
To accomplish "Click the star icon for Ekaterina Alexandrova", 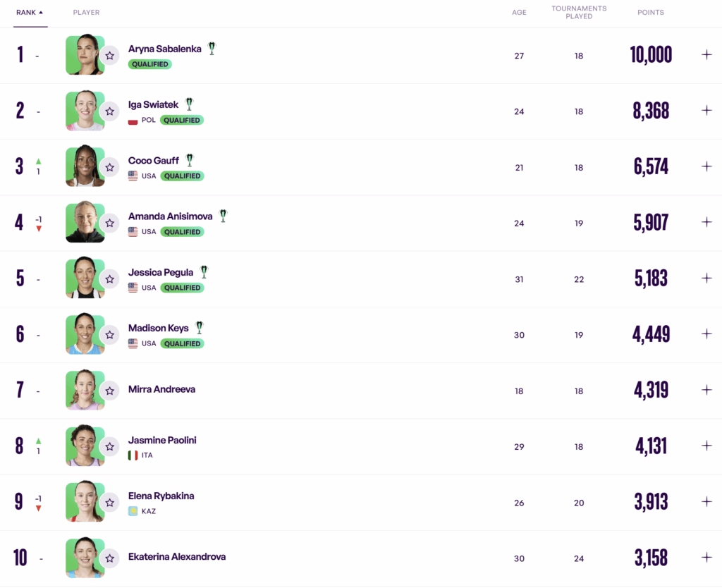I will (110, 558).
